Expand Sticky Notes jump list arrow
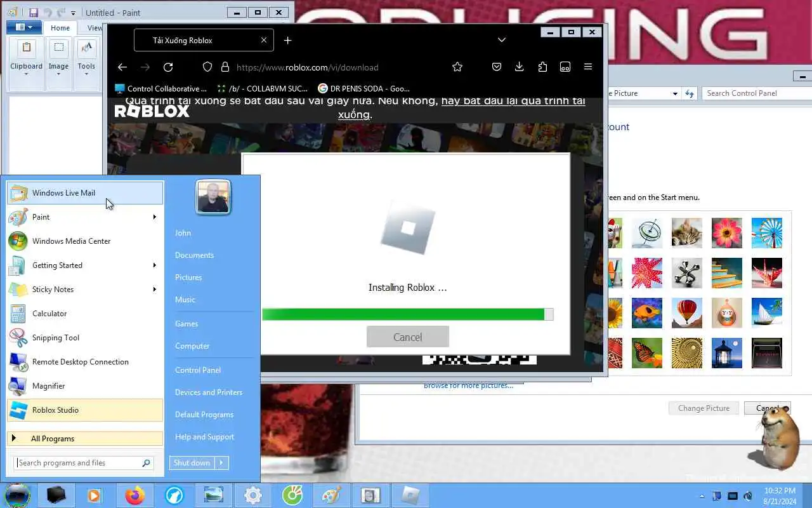 point(154,290)
